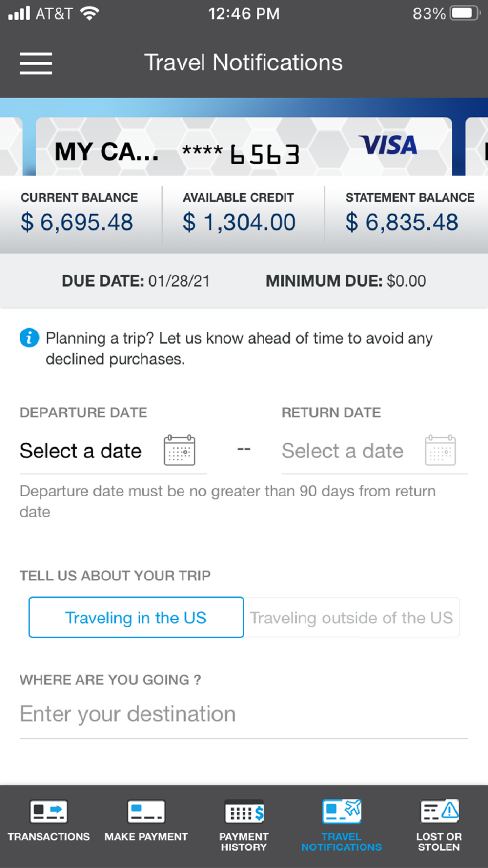Tap the Visa card ending 6563
This screenshot has width=488, height=868.
click(244, 146)
